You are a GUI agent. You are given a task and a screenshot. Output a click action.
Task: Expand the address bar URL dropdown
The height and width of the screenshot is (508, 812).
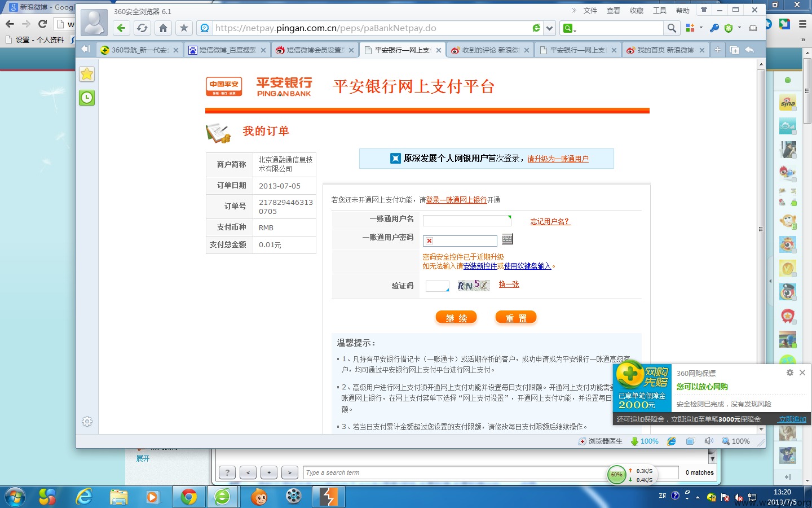coord(550,28)
